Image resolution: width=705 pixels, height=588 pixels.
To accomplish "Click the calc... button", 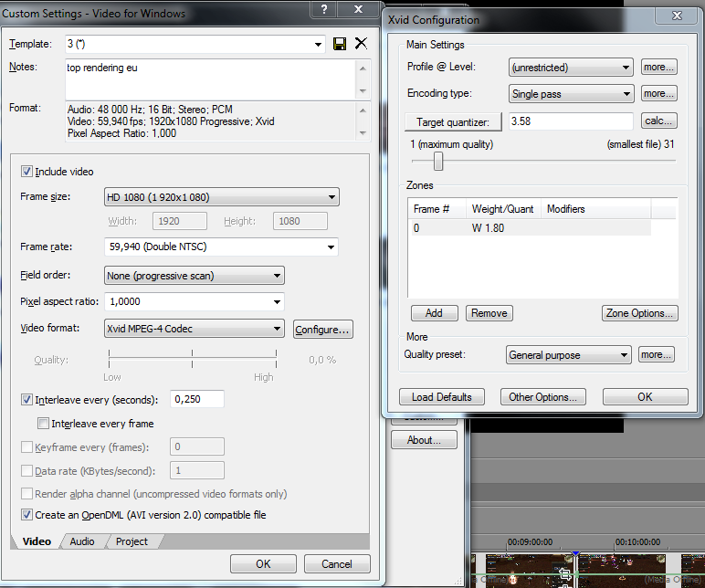I will pyautogui.click(x=658, y=121).
